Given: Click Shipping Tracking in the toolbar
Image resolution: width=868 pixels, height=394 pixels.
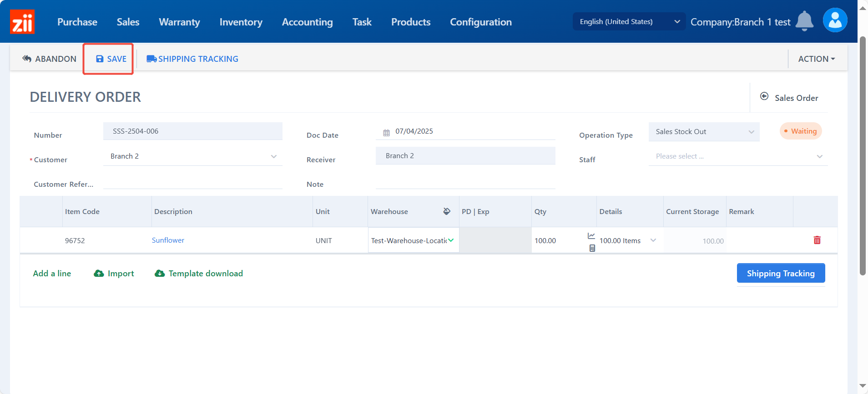Looking at the screenshot, I should (192, 59).
